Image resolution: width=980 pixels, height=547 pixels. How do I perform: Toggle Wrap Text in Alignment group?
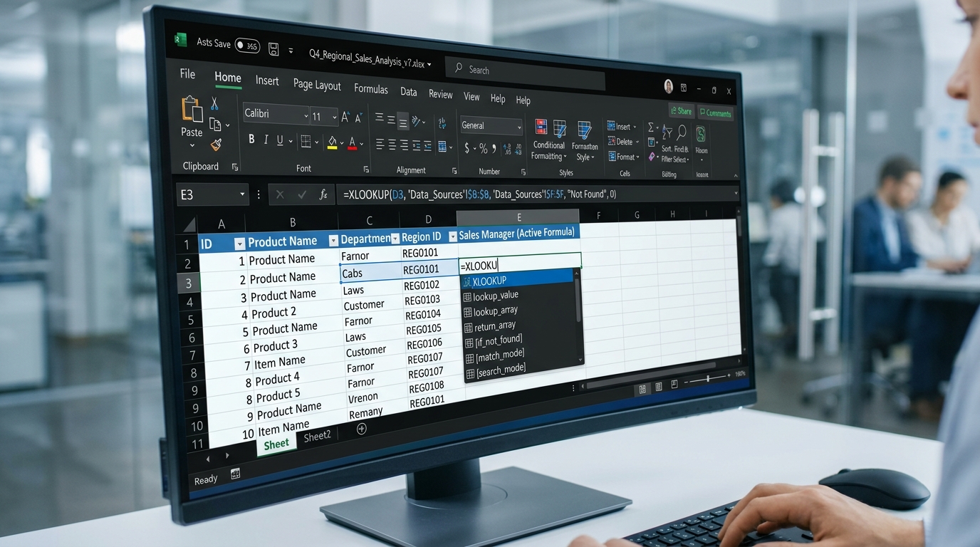[x=443, y=123]
